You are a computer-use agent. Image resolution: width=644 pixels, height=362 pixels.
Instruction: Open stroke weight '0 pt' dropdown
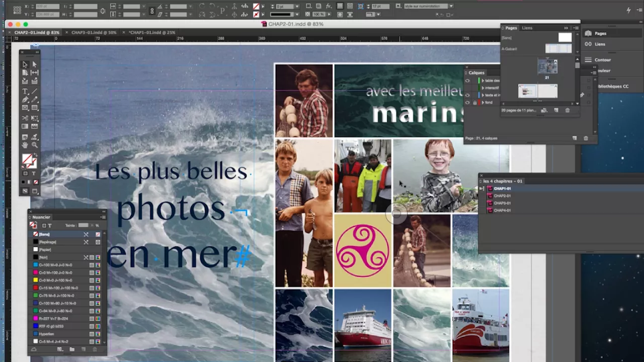[x=296, y=6]
